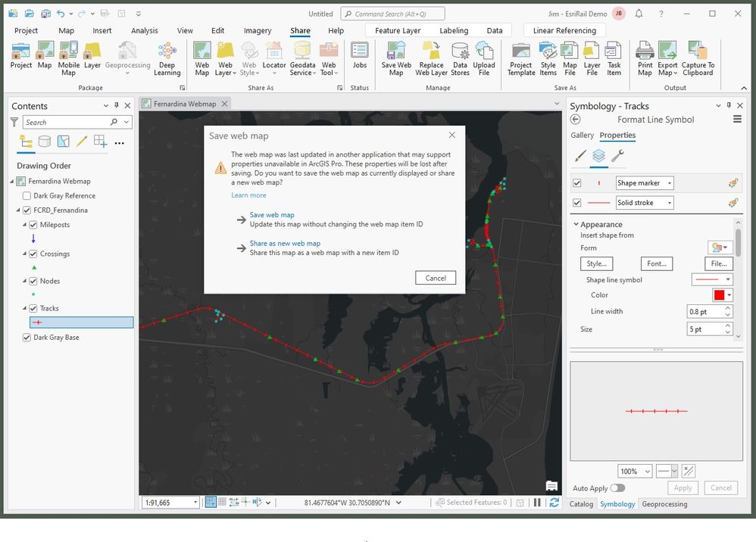Click Print Map icon
The width and height of the screenshot is (756, 542).
[x=645, y=58]
